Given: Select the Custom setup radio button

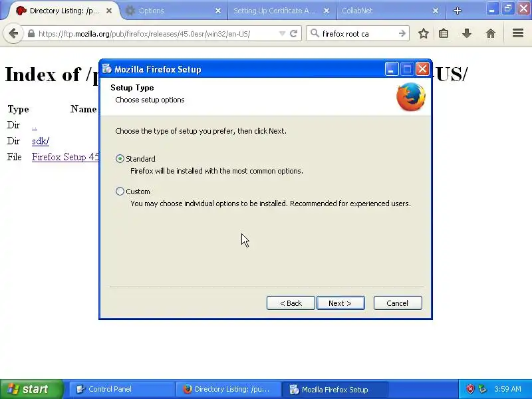Looking at the screenshot, I should click(x=120, y=192).
